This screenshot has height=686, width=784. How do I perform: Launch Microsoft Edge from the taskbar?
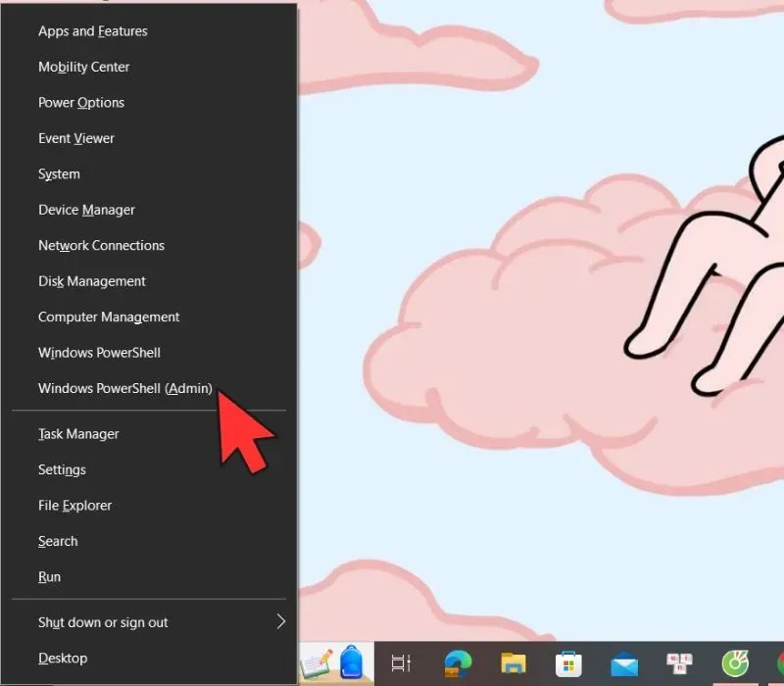coord(458,664)
